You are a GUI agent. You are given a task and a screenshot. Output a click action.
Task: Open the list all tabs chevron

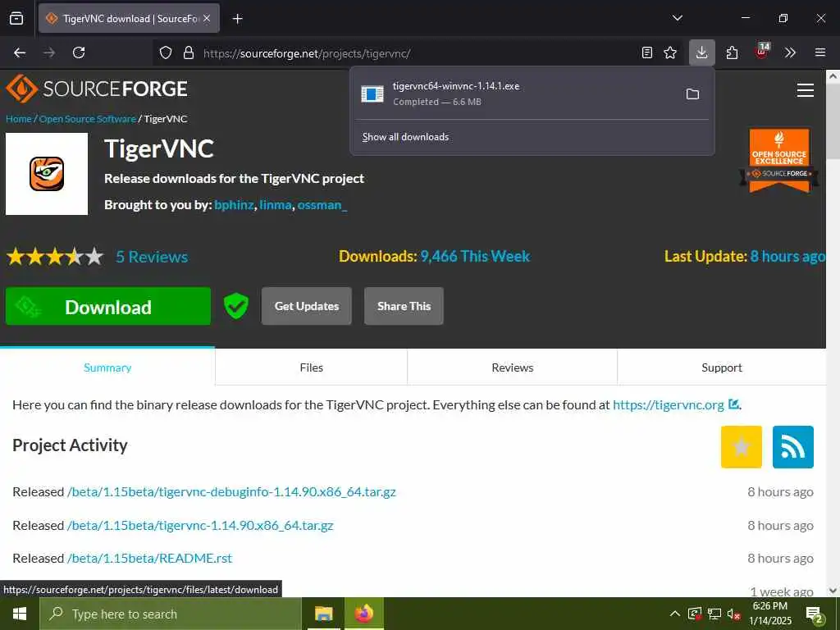677,18
